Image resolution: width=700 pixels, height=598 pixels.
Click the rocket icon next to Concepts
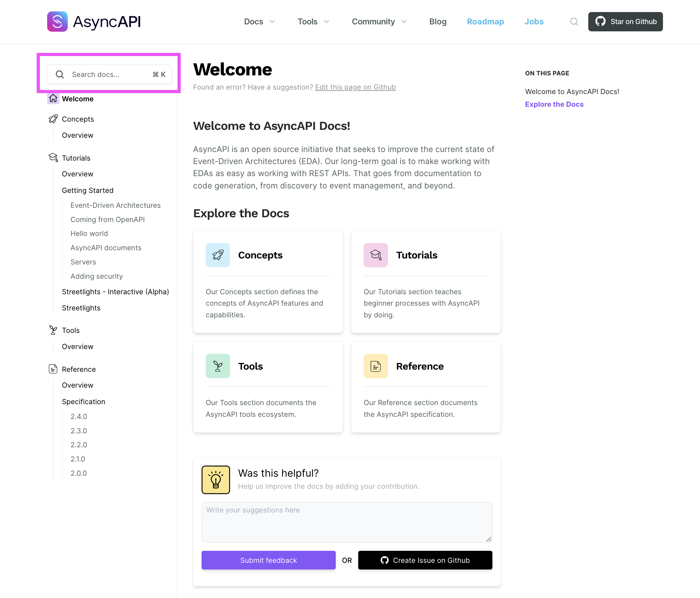pos(53,119)
